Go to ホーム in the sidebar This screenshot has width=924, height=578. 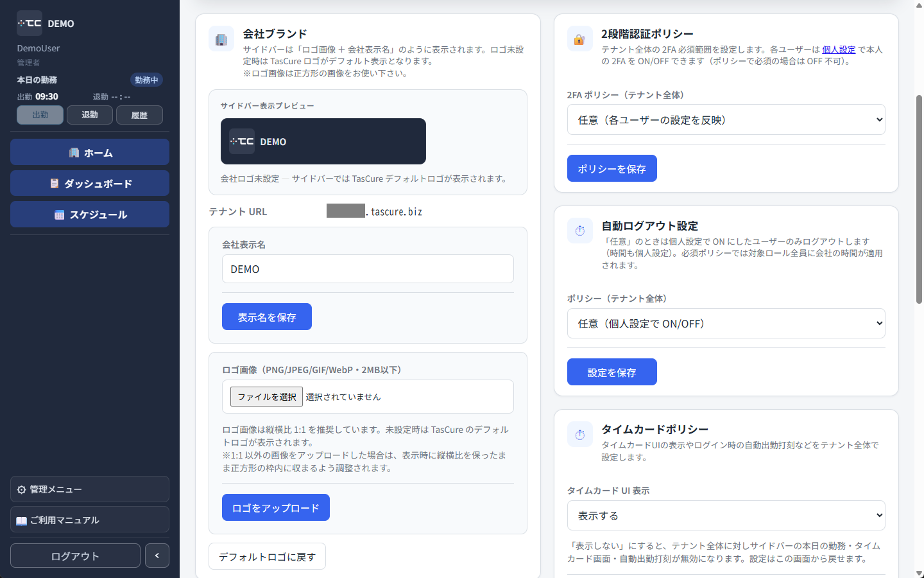[x=90, y=152]
